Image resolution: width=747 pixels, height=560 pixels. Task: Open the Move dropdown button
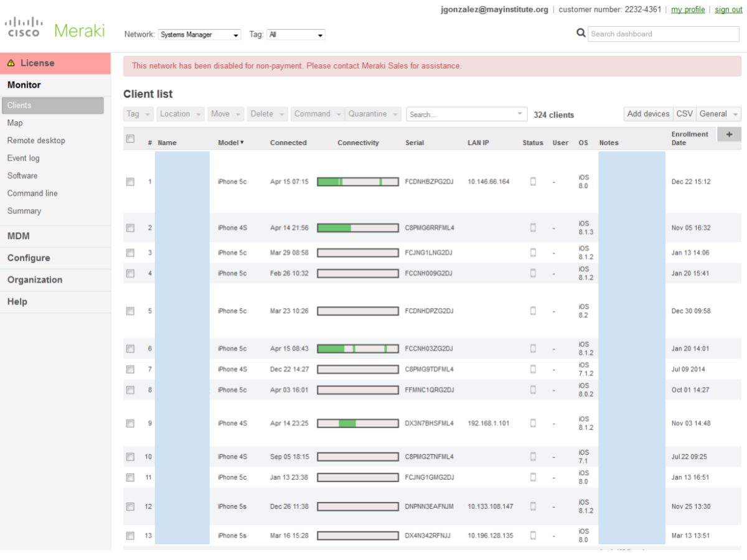pos(225,114)
